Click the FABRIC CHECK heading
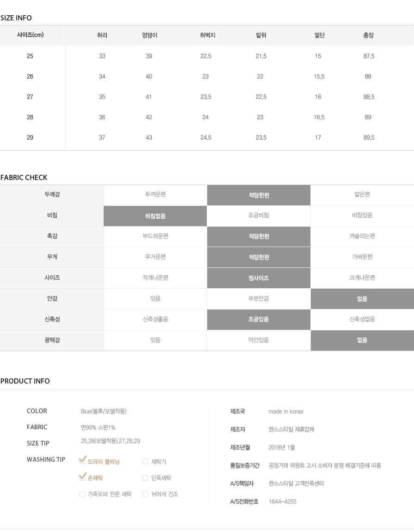 coord(24,178)
